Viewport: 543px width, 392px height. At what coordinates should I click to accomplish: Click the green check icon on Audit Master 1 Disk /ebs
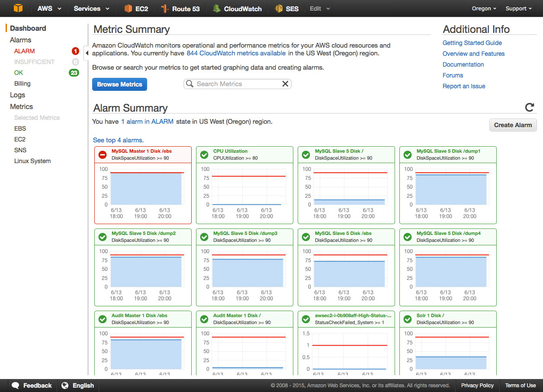click(103, 319)
